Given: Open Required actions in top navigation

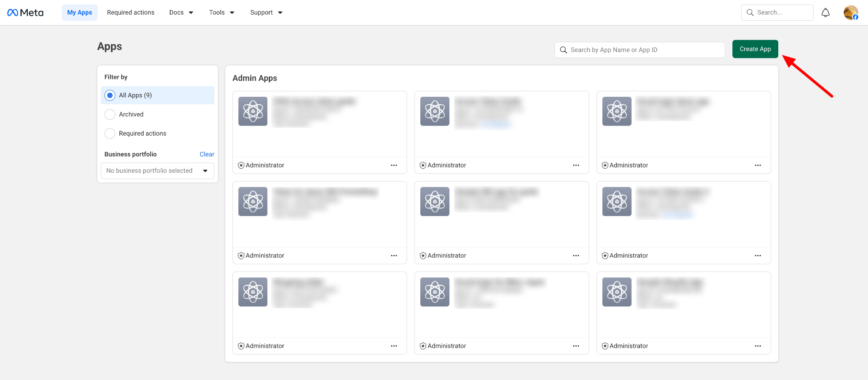Looking at the screenshot, I should [x=130, y=12].
